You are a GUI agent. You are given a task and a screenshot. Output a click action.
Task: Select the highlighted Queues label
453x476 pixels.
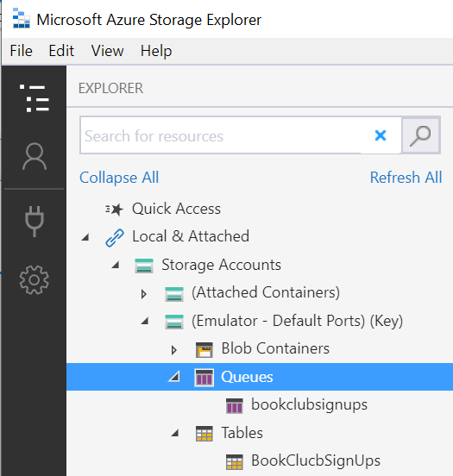[247, 377]
